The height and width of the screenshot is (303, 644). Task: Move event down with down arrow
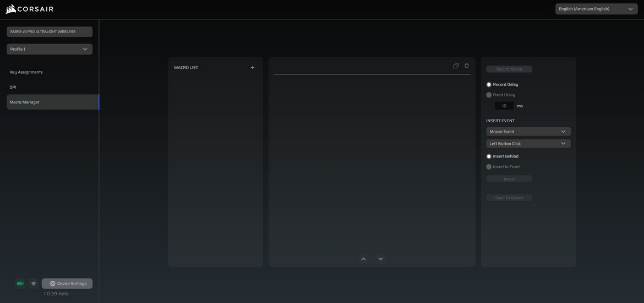click(x=380, y=259)
